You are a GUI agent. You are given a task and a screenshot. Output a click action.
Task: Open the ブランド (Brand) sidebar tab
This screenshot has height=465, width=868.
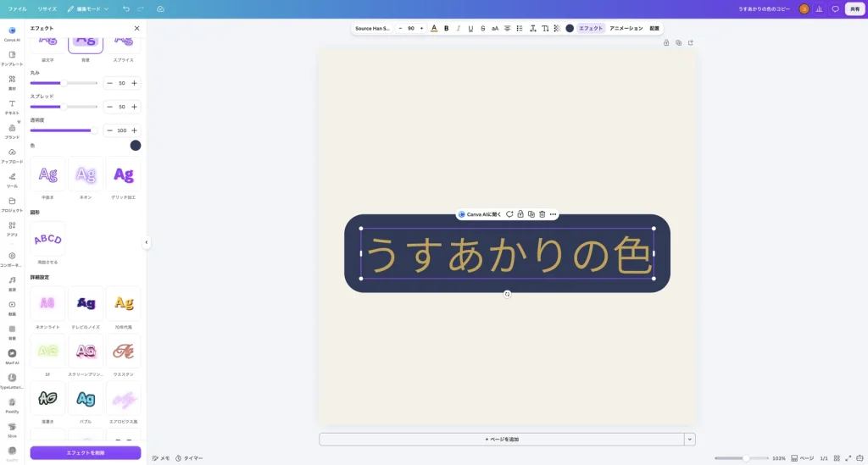12,130
